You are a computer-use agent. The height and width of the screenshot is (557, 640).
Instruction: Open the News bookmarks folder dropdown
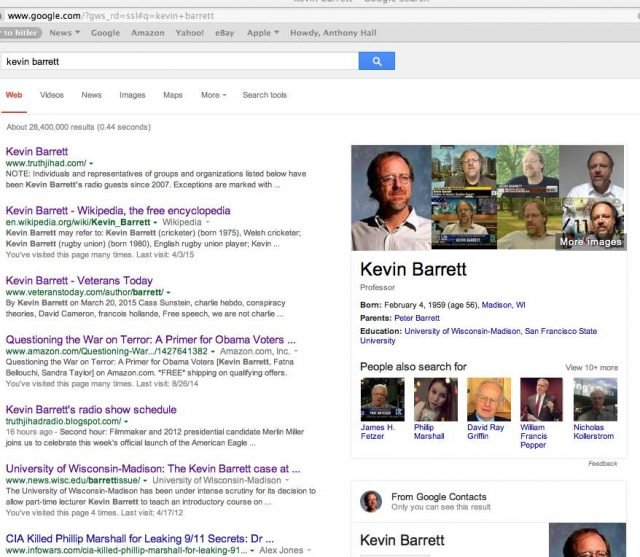pyautogui.click(x=64, y=33)
